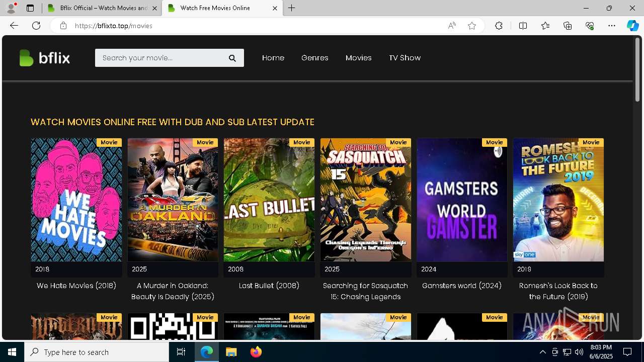This screenshot has width=644, height=362.
Task: Open volume control in tray
Action: point(579,352)
